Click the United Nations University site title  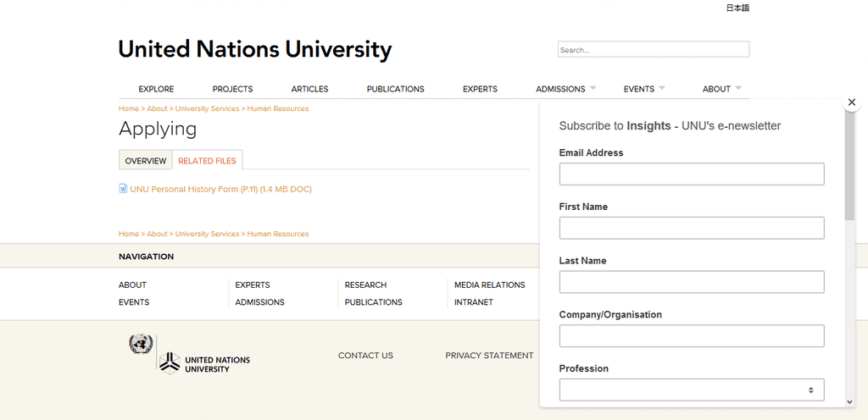tap(255, 50)
